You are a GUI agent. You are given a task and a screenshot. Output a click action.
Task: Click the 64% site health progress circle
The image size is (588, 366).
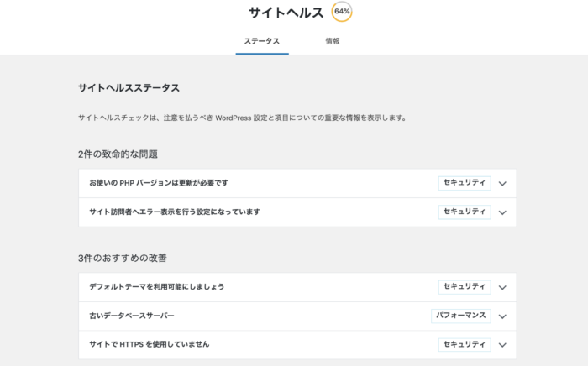(342, 12)
